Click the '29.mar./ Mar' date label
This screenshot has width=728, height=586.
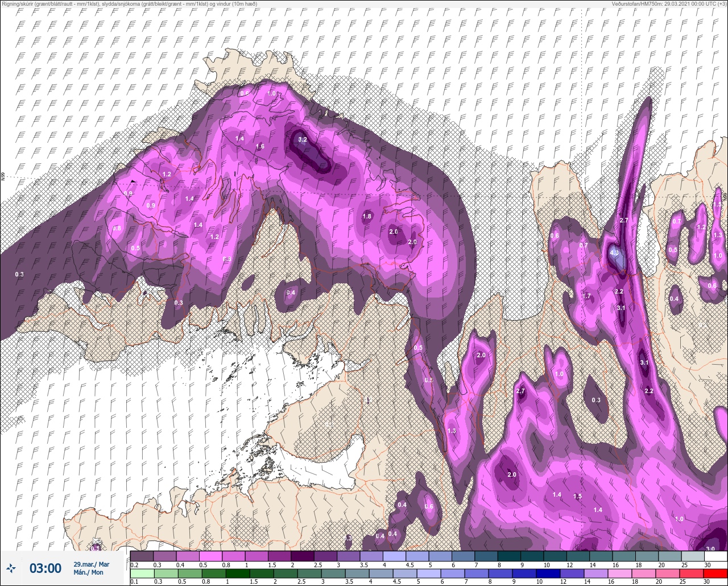[91, 564]
